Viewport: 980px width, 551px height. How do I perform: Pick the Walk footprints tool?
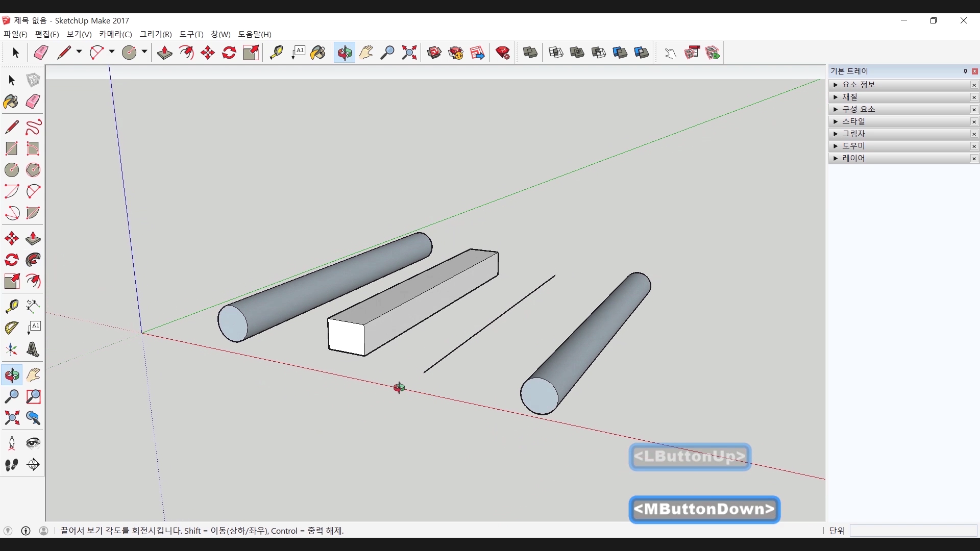pyautogui.click(x=12, y=464)
